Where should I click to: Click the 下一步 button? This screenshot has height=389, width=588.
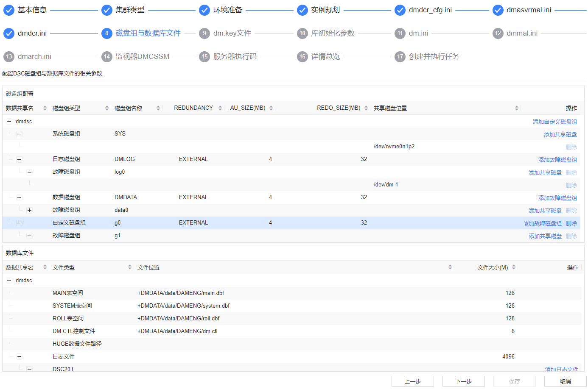pos(464,381)
